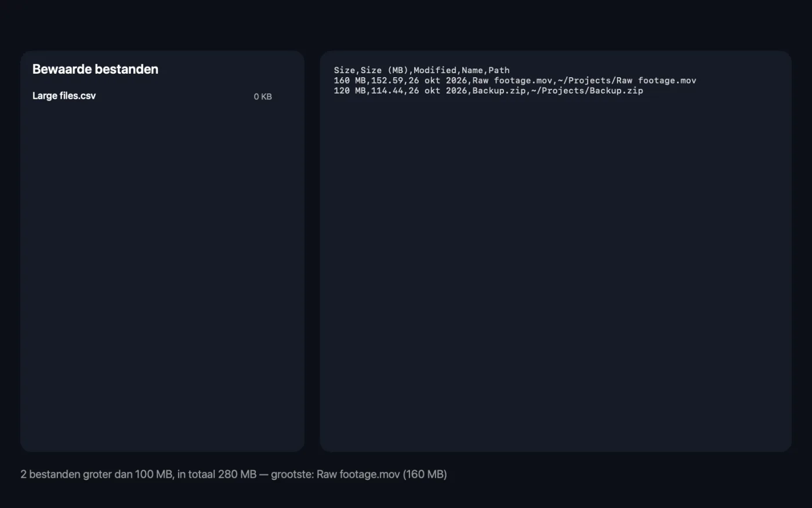Click the ~/Projects/Raw footage.mov path text
The height and width of the screenshot is (508, 812).
click(x=627, y=81)
